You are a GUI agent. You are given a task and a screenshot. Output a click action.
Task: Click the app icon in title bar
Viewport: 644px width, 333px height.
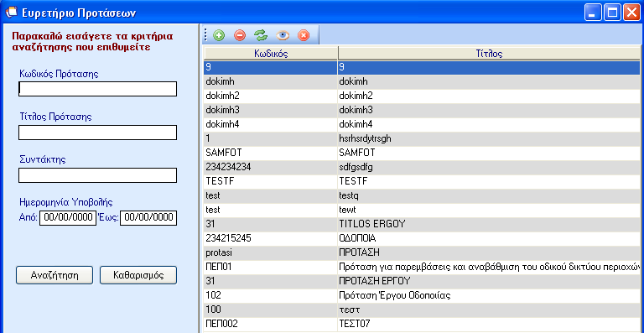pyautogui.click(x=12, y=13)
